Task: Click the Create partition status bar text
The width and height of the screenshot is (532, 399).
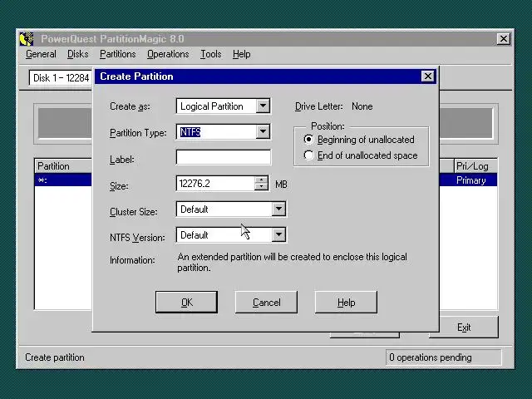Action: [x=55, y=357]
